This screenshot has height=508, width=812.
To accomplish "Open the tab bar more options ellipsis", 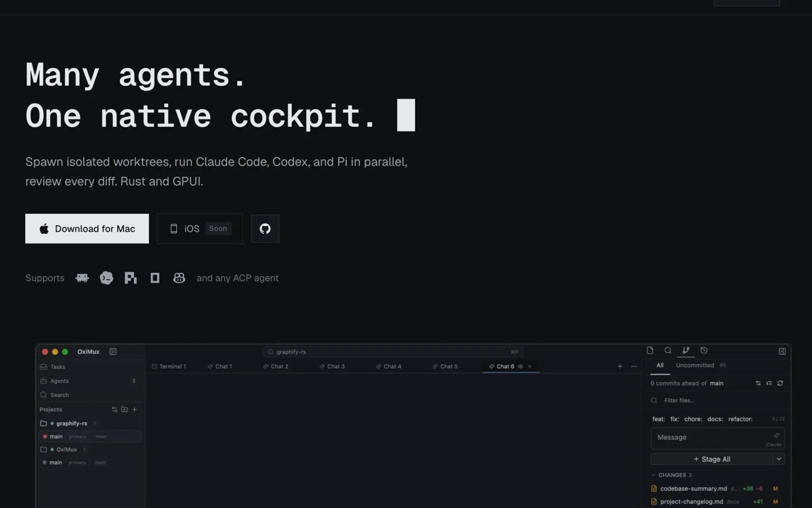I will click(634, 366).
